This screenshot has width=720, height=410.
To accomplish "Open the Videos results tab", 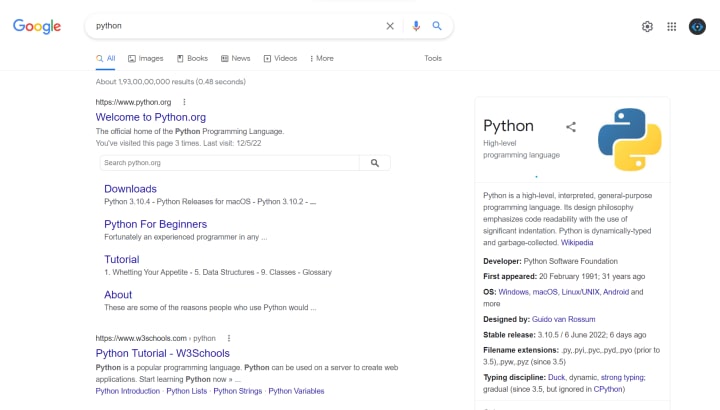I will [x=280, y=59].
